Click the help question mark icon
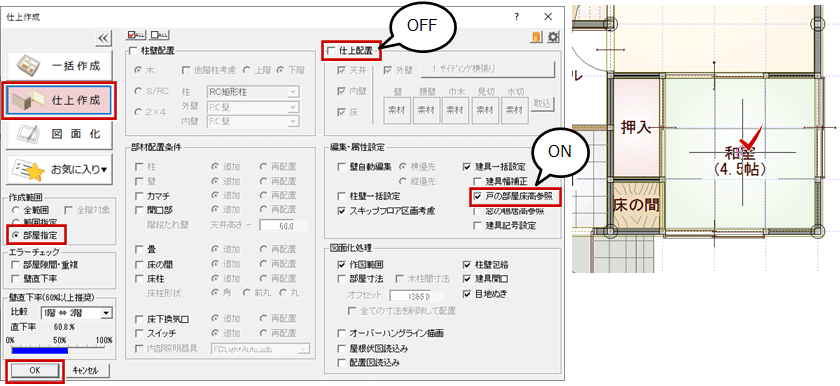 [x=517, y=17]
